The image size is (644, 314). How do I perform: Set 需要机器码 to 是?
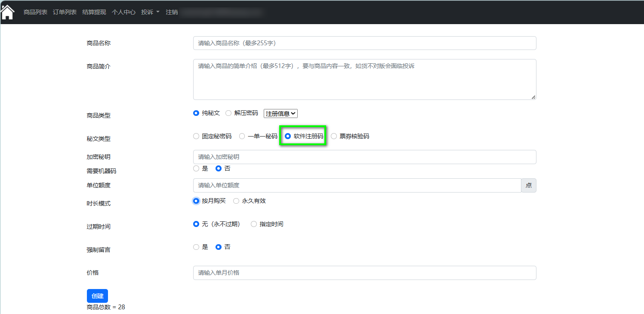196,168
